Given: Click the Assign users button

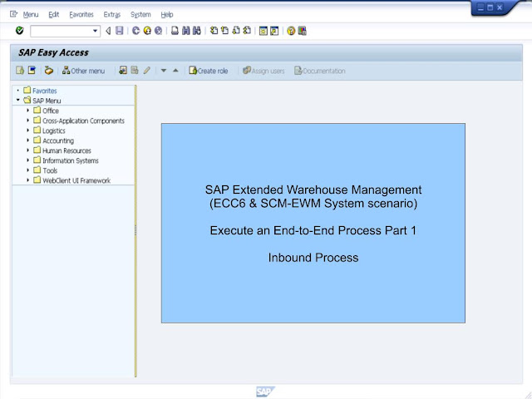Looking at the screenshot, I should tap(264, 71).
